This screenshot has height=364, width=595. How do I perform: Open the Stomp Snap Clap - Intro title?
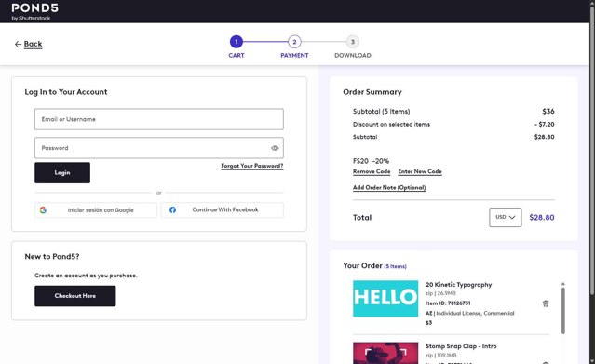pyautogui.click(x=461, y=346)
